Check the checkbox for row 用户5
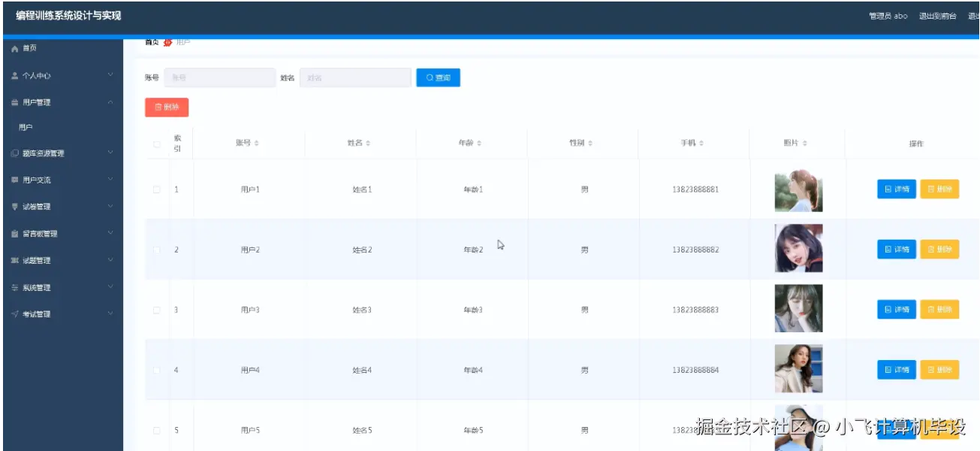 click(157, 431)
